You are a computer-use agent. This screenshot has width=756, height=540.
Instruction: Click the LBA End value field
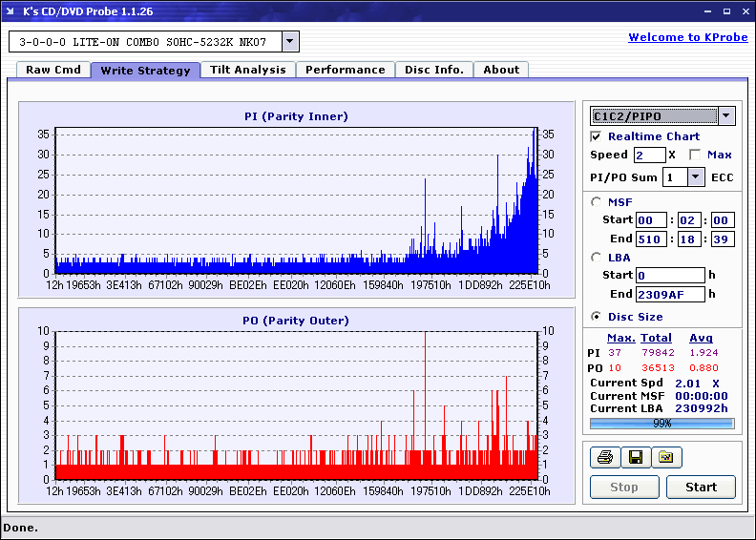(x=670, y=294)
